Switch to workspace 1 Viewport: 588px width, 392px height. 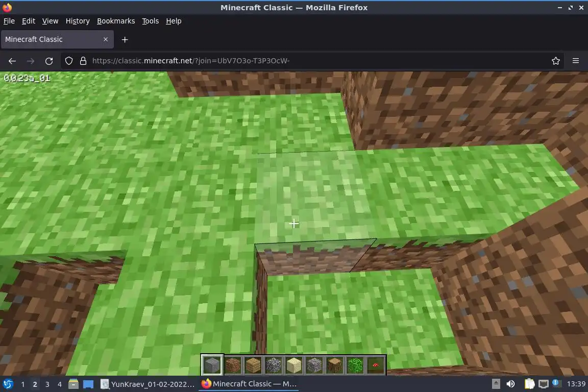click(x=23, y=384)
